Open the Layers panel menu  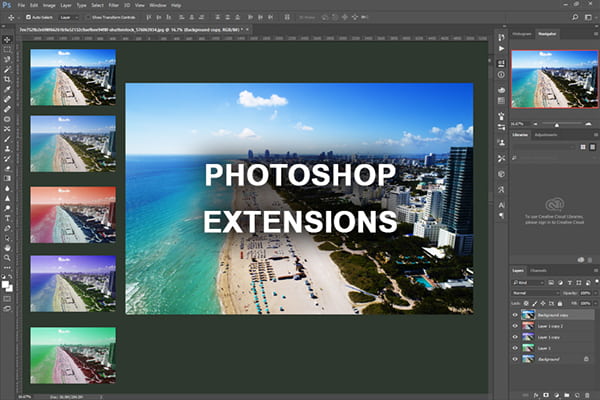pos(595,271)
